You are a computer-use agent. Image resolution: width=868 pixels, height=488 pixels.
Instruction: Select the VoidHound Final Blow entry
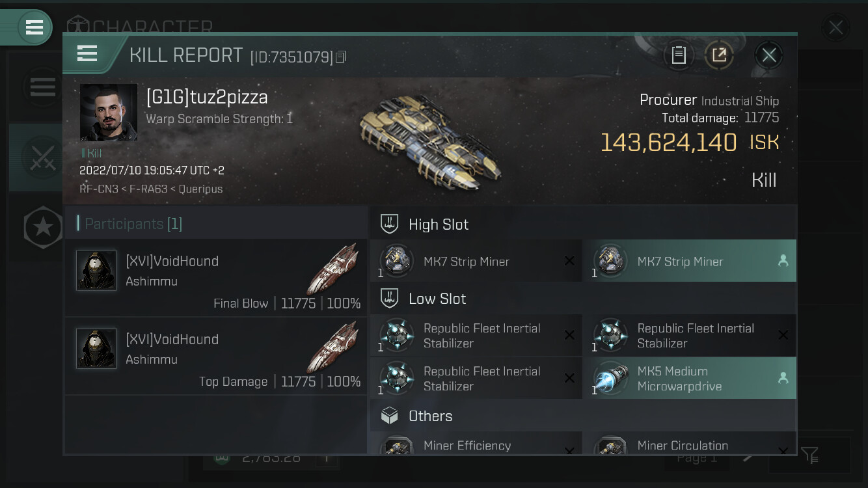tap(216, 278)
